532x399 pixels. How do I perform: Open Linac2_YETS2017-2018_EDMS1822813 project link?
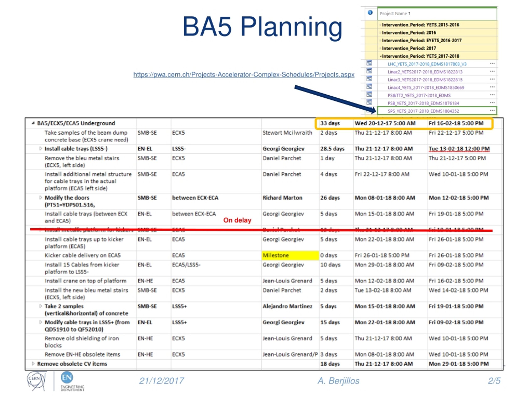[x=425, y=72]
